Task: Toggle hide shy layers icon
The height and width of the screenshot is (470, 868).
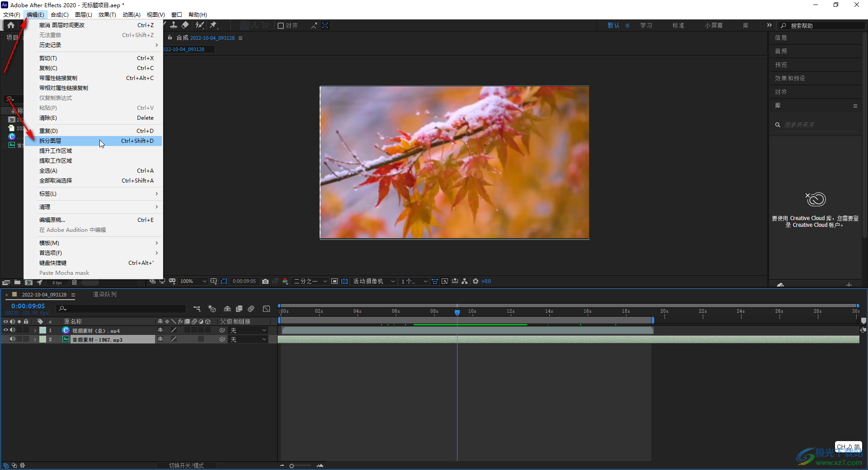Action: point(227,309)
